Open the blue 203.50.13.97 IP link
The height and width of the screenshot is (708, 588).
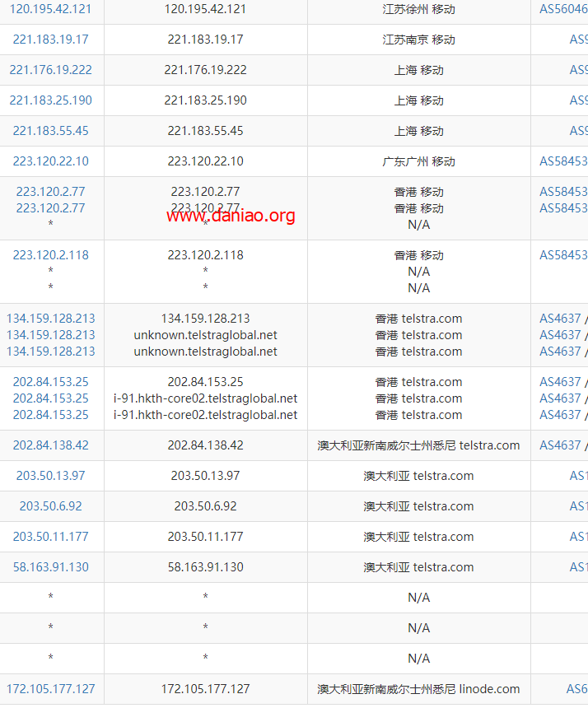coord(50,476)
